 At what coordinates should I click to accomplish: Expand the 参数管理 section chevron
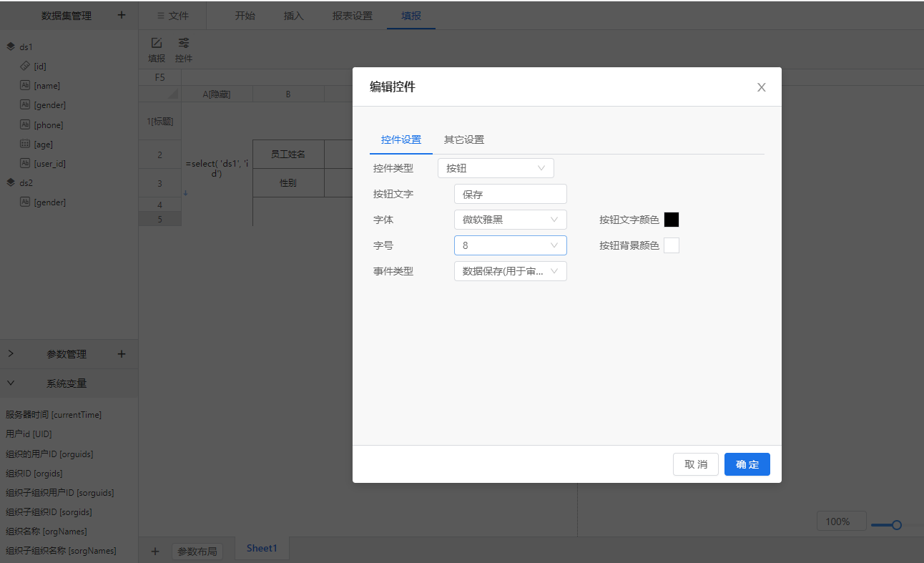click(11, 354)
